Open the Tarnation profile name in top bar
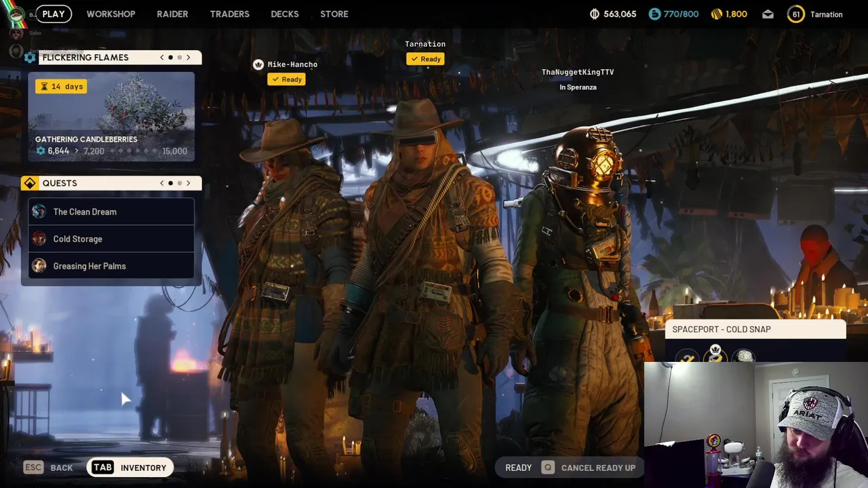 coord(826,14)
